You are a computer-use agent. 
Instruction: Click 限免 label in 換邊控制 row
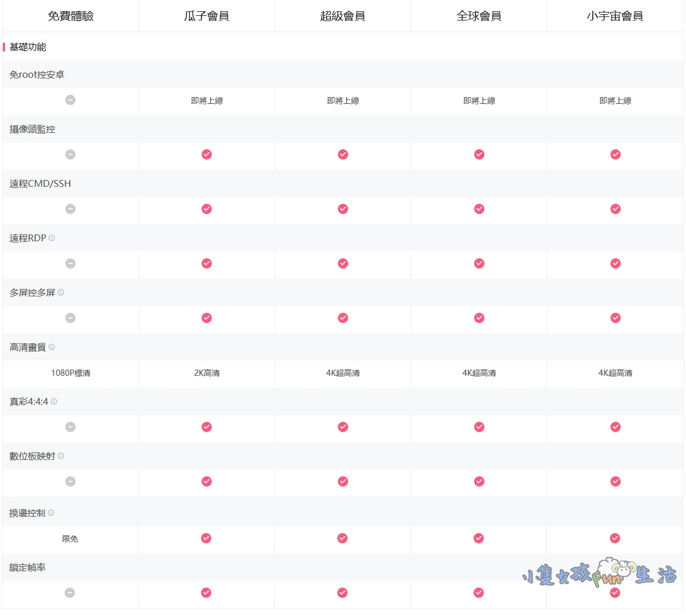(x=70, y=539)
